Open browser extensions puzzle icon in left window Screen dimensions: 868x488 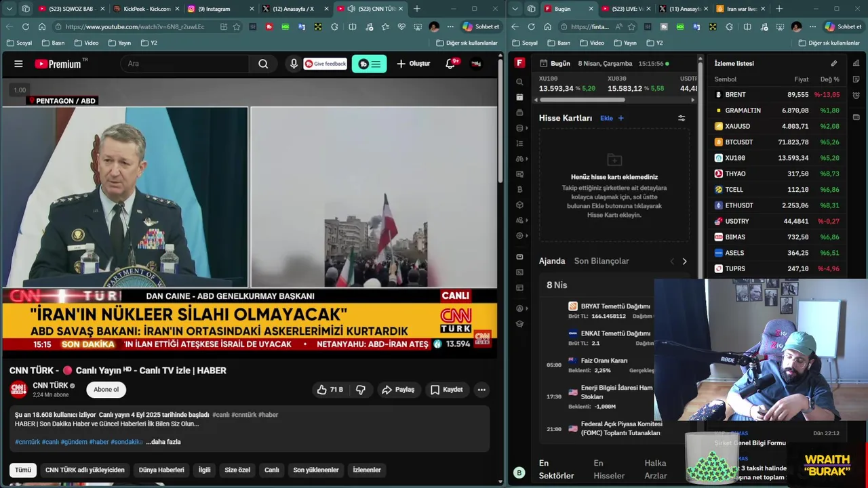tap(334, 26)
